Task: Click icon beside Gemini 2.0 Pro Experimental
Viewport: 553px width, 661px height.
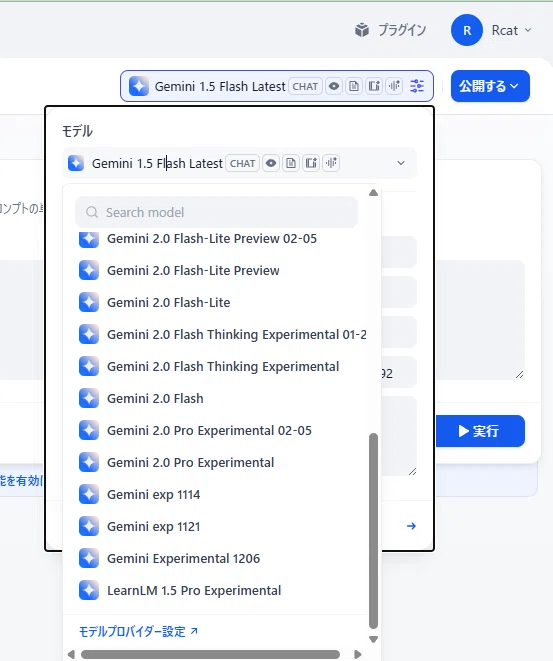Action: [89, 462]
